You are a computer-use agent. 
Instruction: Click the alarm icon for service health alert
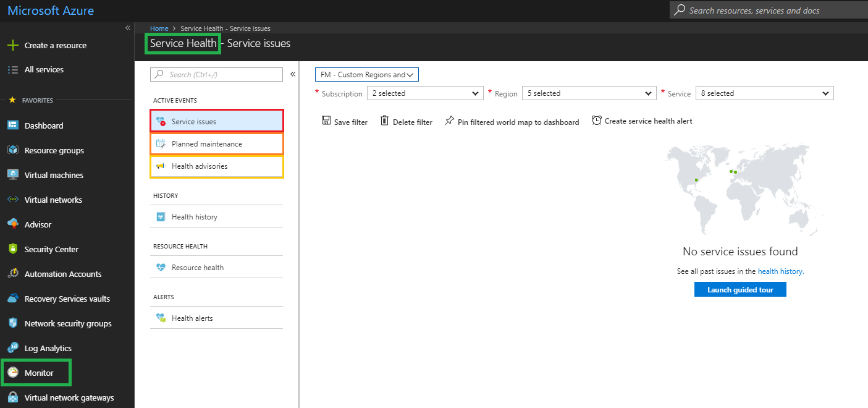click(596, 121)
